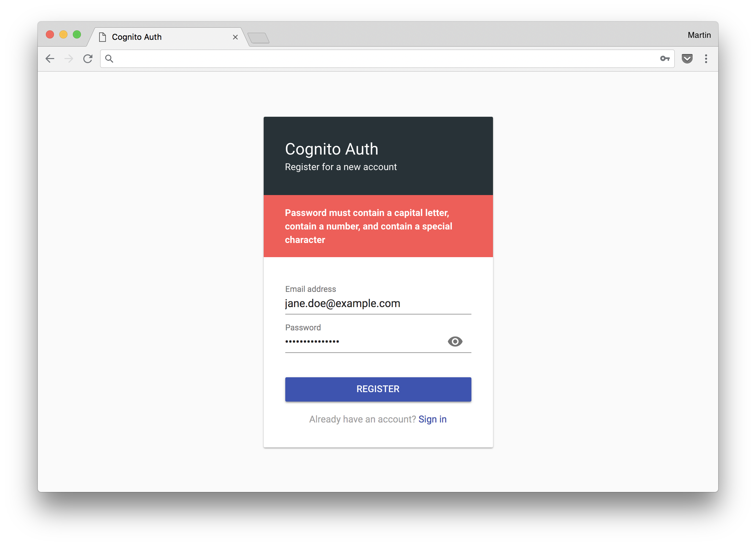Open the Chrome three-dot menu
The image size is (756, 546).
pos(706,59)
